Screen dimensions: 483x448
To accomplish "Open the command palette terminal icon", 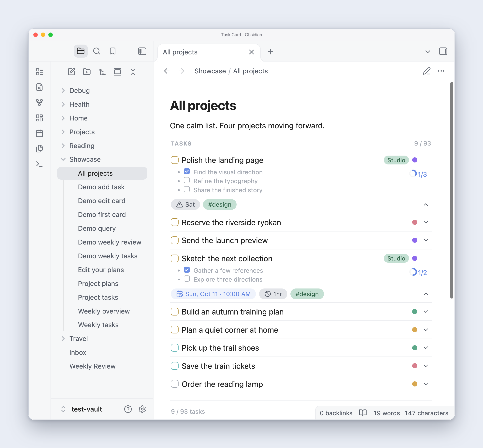I will pyautogui.click(x=39, y=164).
